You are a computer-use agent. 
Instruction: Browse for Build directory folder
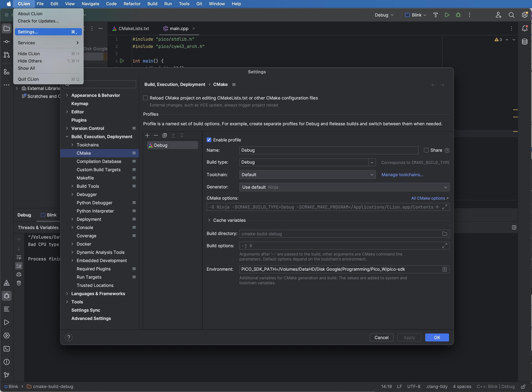coord(445,234)
